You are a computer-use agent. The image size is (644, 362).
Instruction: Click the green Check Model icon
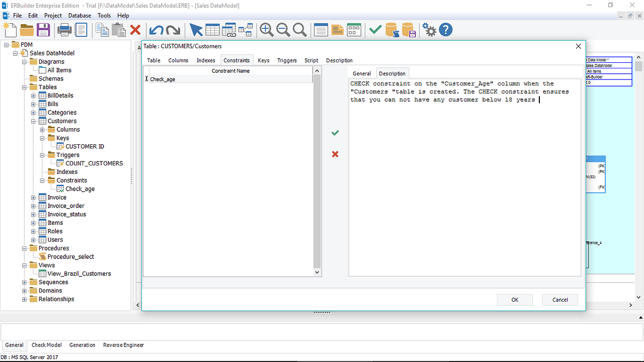(x=374, y=30)
